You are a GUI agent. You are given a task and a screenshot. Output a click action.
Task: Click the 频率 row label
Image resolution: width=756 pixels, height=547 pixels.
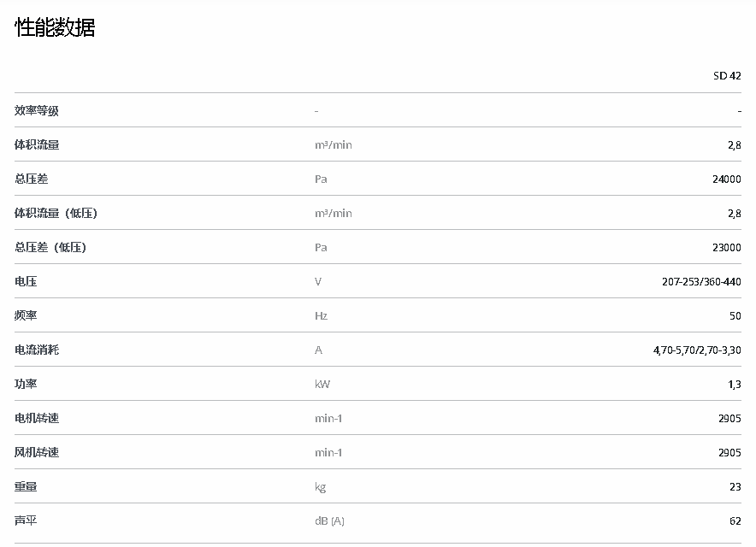tap(26, 315)
